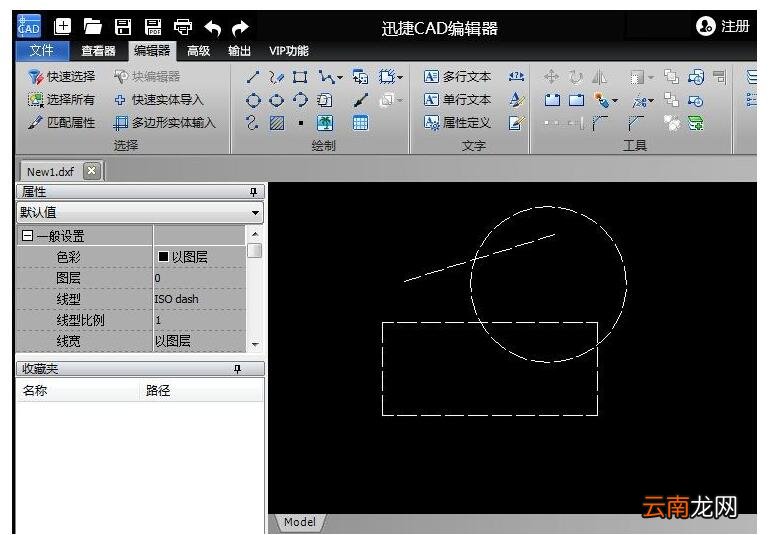Select the Spline curve tool
Viewport: 775px width, 535px height.
(x=252, y=123)
